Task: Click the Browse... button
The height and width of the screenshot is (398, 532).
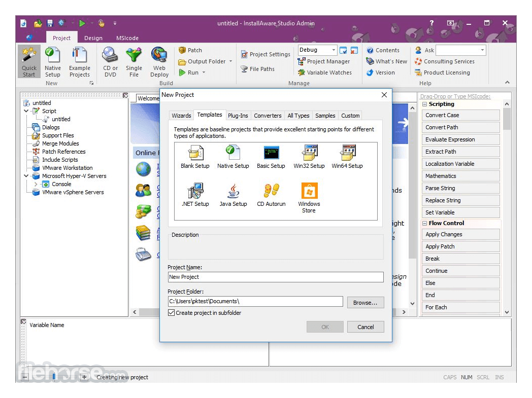Action: pyautogui.click(x=365, y=303)
